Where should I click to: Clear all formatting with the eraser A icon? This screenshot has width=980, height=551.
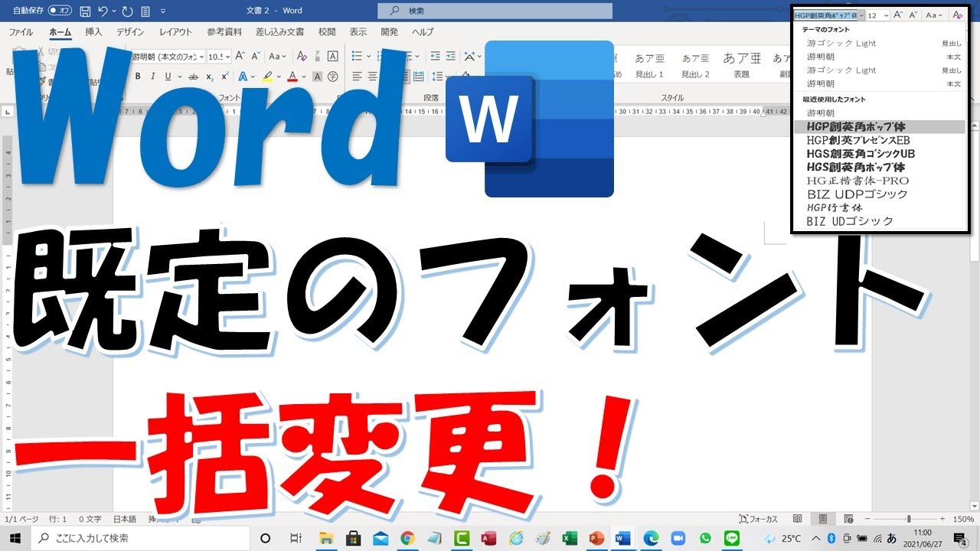pyautogui.click(x=302, y=57)
